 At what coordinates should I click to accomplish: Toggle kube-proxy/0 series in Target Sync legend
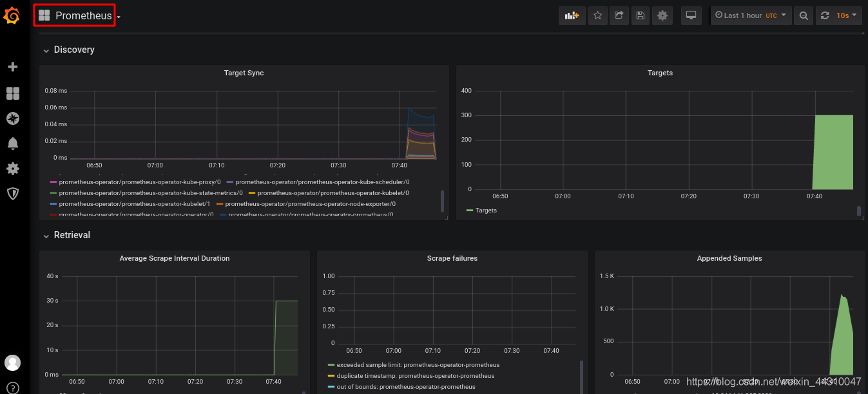tap(140, 182)
